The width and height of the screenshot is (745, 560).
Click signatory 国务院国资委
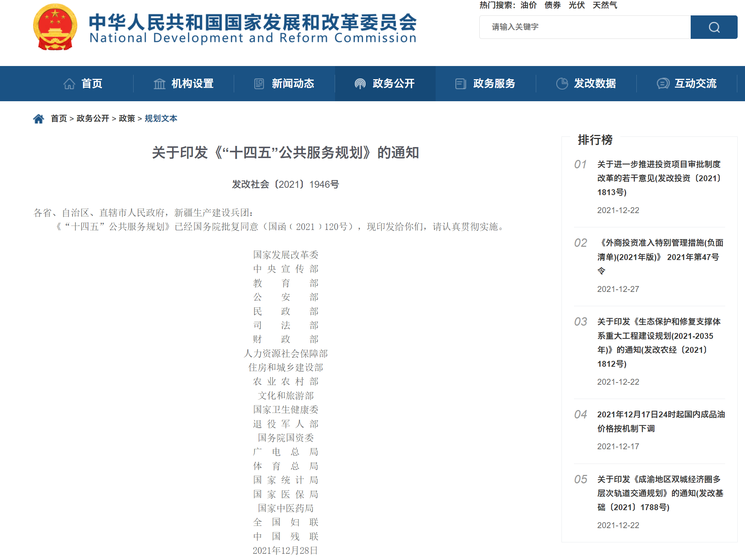point(286,438)
